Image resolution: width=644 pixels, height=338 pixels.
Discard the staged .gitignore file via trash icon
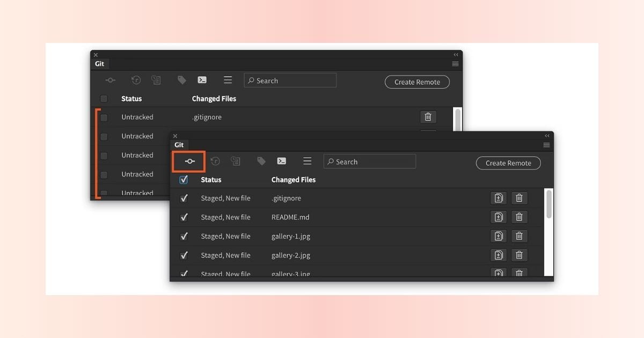(519, 198)
